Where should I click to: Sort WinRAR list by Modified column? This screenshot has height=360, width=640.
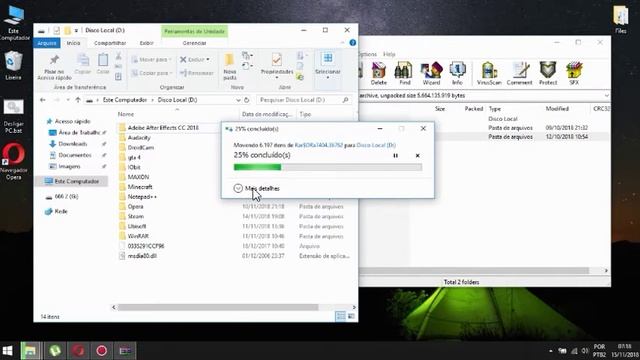click(x=557, y=109)
